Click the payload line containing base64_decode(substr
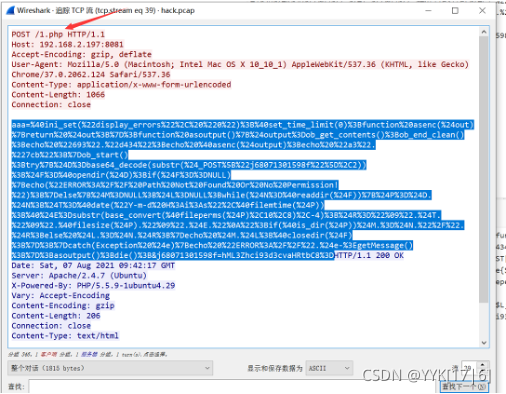The height and width of the screenshot is (394, 506). 189,165
